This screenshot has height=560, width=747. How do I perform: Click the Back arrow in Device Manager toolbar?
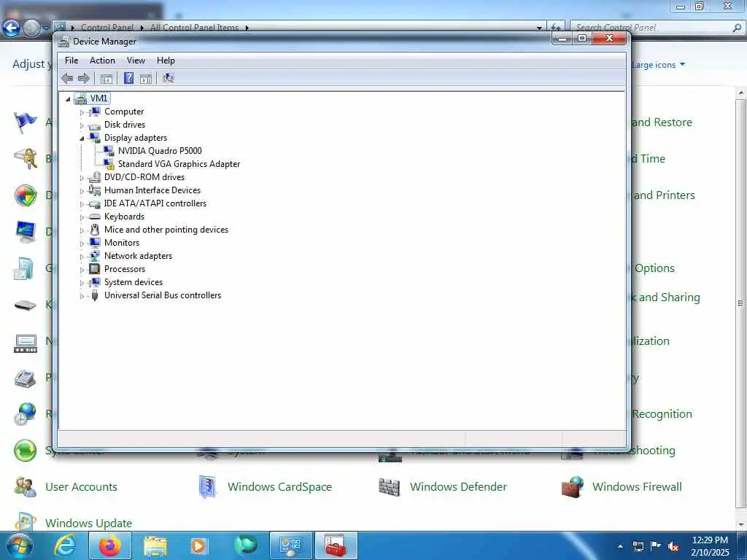click(x=67, y=78)
